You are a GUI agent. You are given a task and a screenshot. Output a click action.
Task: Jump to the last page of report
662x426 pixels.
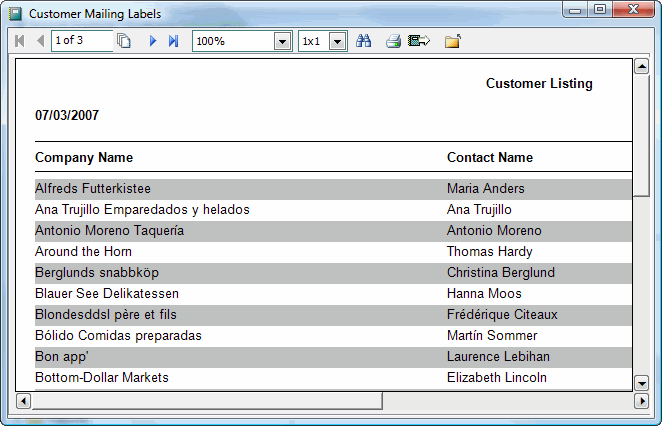pyautogui.click(x=173, y=41)
